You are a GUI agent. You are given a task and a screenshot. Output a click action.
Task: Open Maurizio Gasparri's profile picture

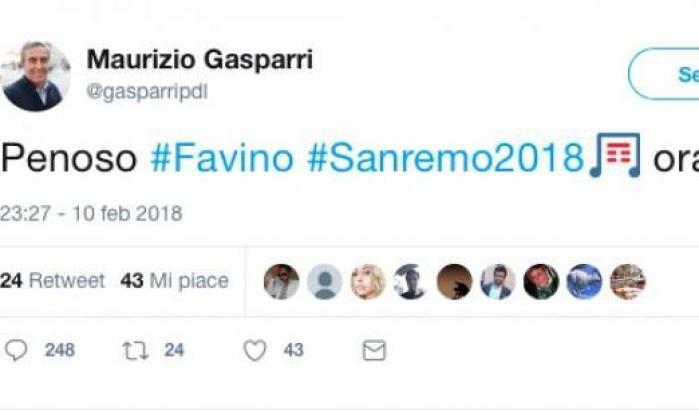36,76
